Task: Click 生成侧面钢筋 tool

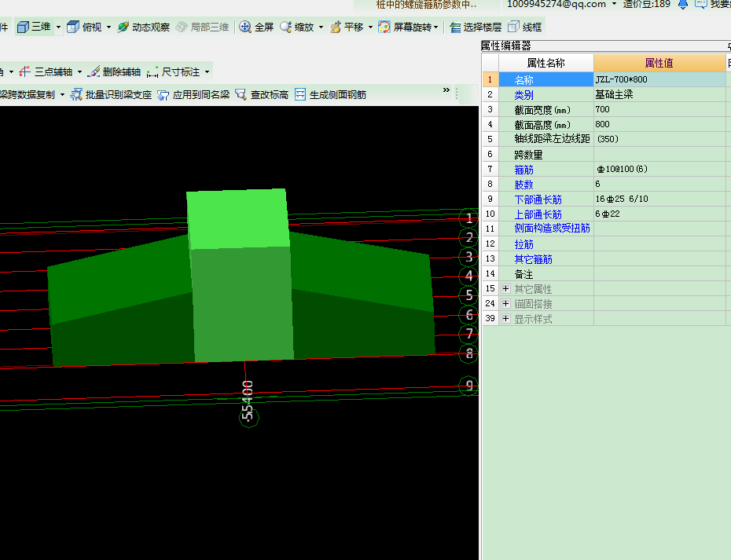Action: point(331,94)
